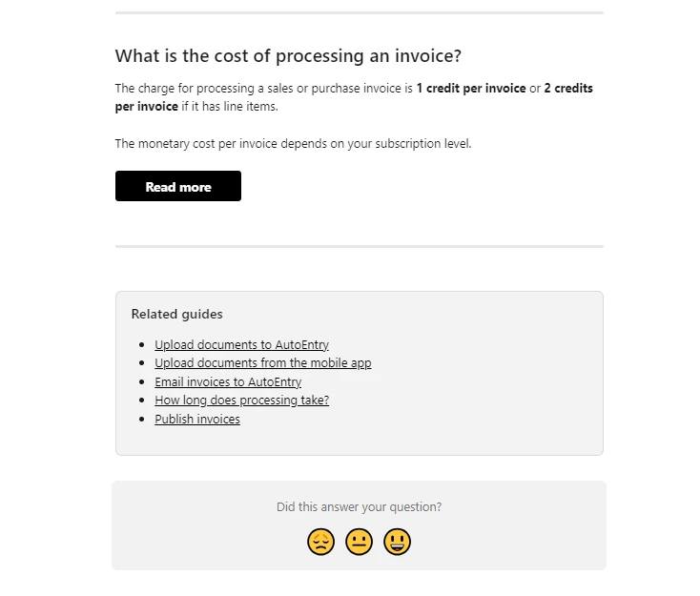Viewport: 700px width, 596px height.
Task: Click the divider line below Read more
Action: click(x=360, y=246)
